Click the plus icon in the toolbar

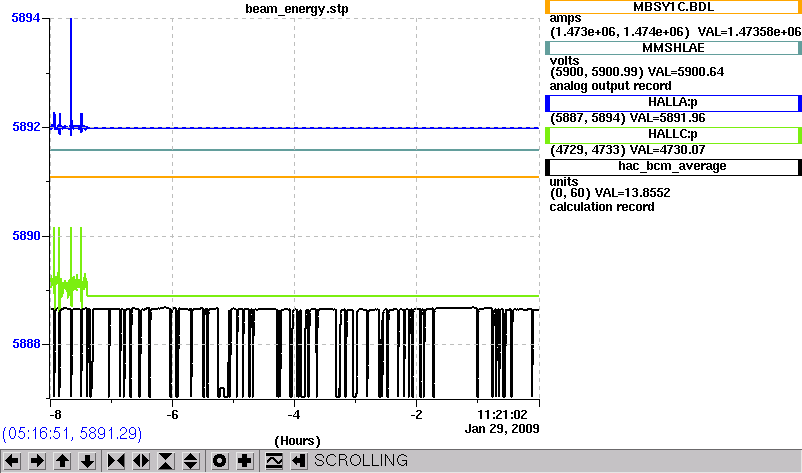point(244,461)
